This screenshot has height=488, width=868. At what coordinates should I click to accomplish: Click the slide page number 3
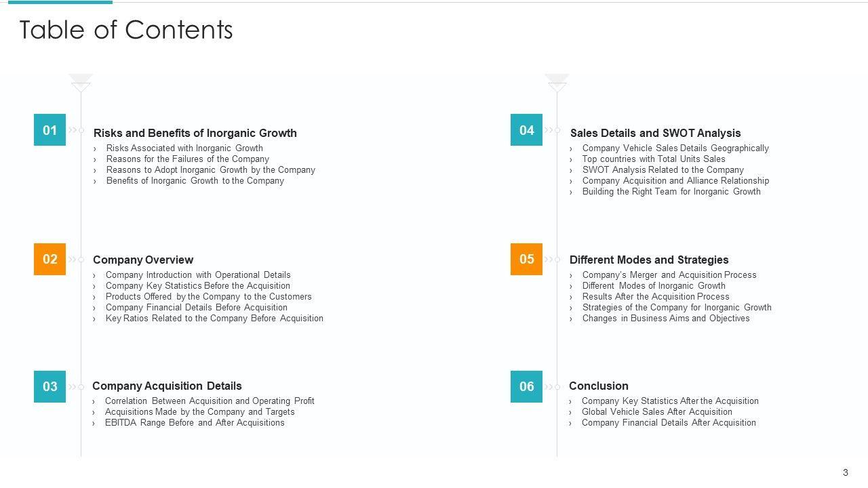(x=845, y=472)
